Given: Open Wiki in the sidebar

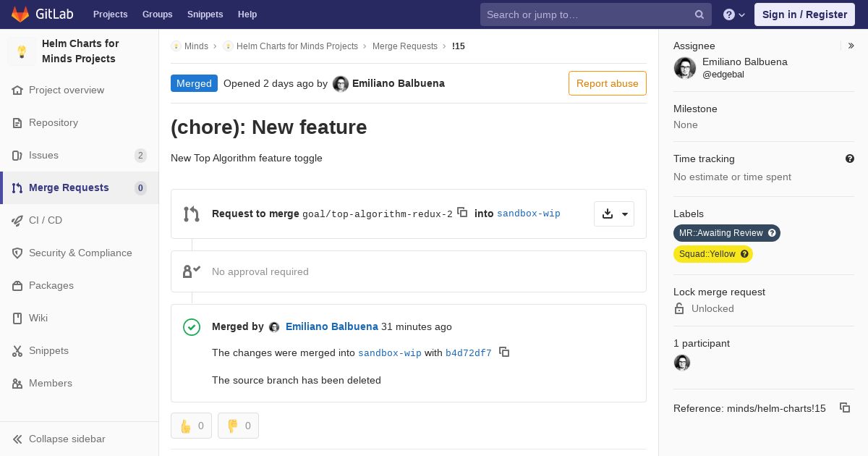Looking at the screenshot, I should [38, 318].
